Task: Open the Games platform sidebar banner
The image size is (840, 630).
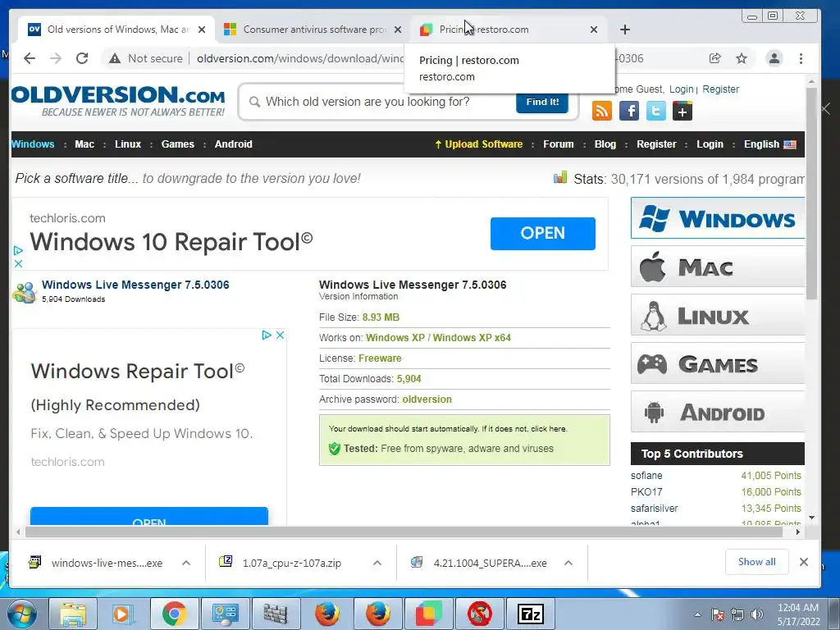Action: [718, 363]
